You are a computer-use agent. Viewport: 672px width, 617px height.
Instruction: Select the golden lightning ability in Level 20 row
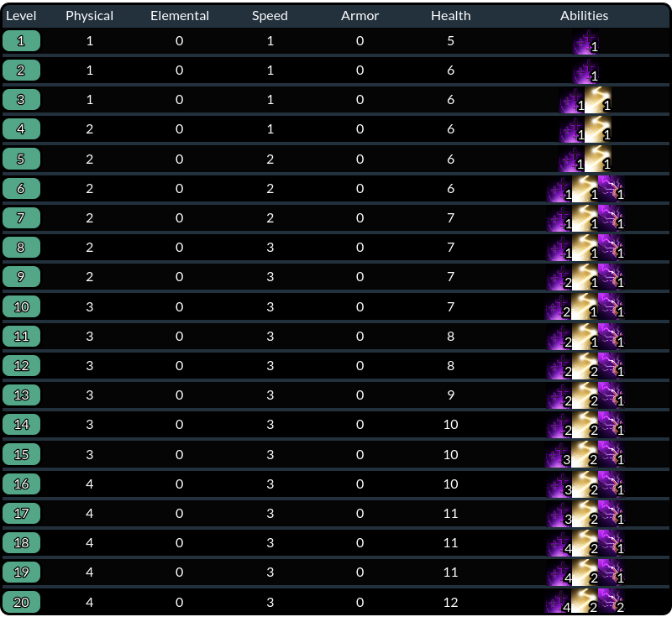(585, 601)
